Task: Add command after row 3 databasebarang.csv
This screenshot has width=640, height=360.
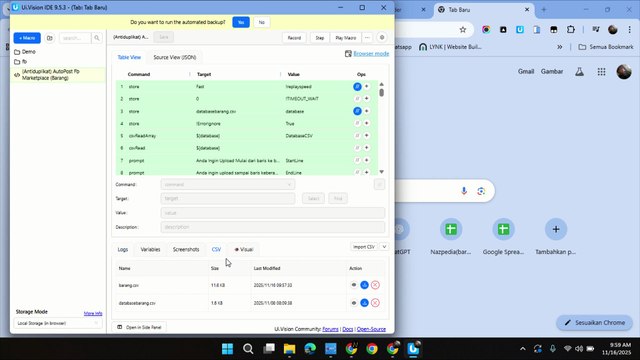Action: pos(367,111)
